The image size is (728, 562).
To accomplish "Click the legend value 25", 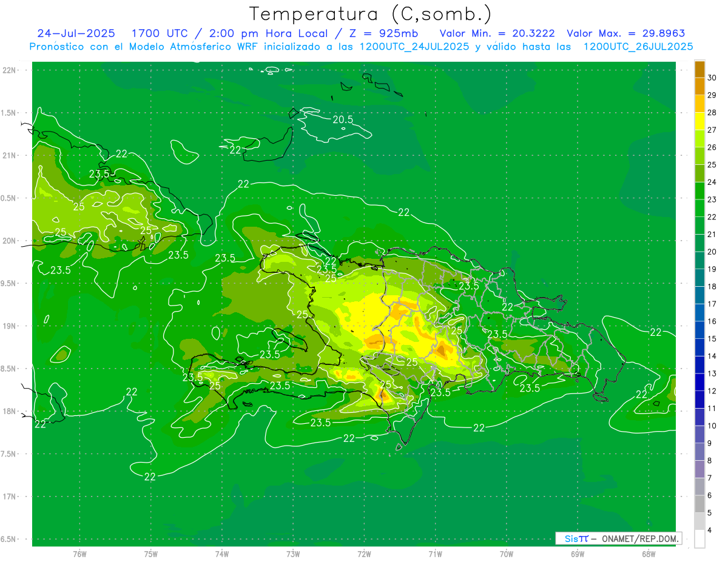I will (x=712, y=165).
